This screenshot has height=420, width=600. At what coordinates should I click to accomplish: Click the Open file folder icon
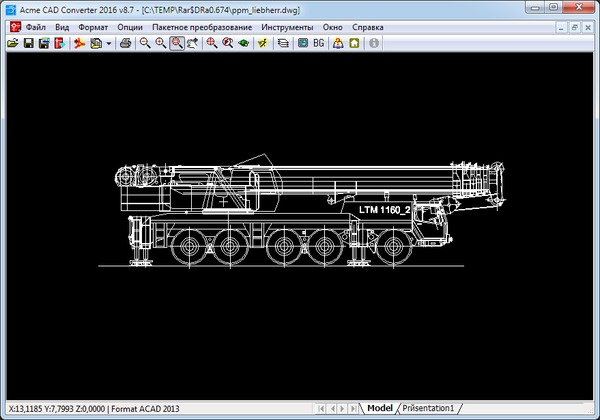click(x=13, y=43)
